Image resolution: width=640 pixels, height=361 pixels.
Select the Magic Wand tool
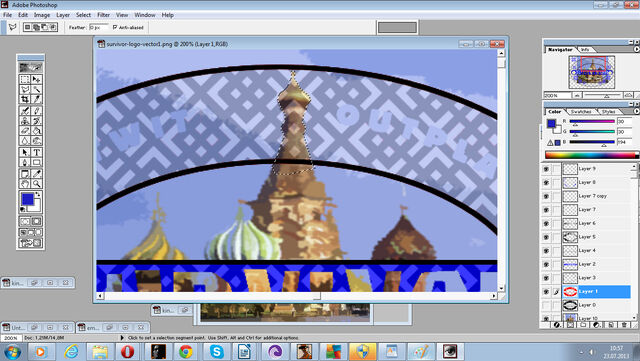click(x=36, y=89)
